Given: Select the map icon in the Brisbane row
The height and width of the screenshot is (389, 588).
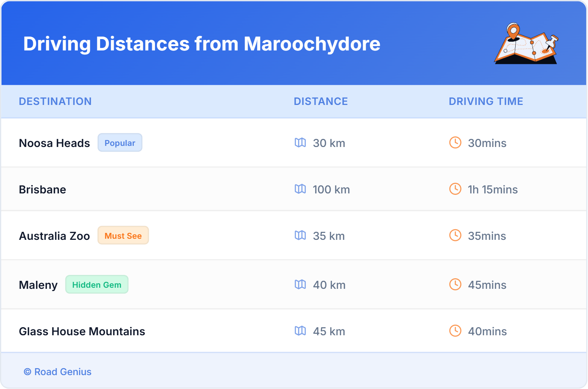Looking at the screenshot, I should click(301, 189).
